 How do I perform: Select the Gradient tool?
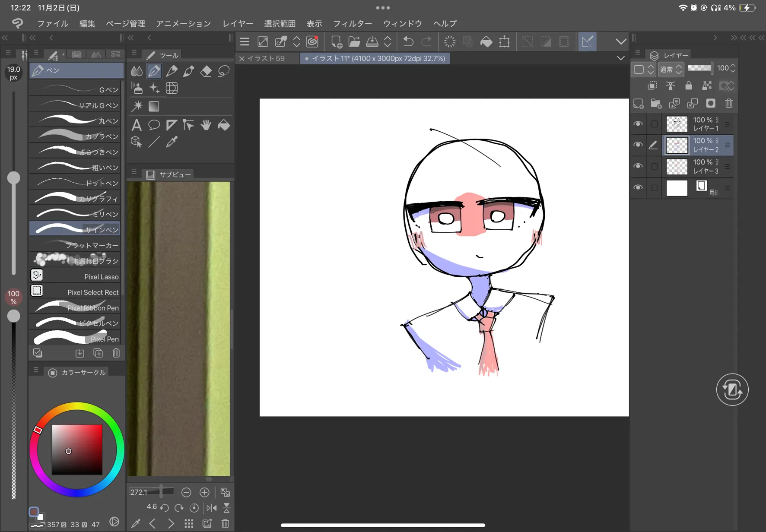(154, 106)
